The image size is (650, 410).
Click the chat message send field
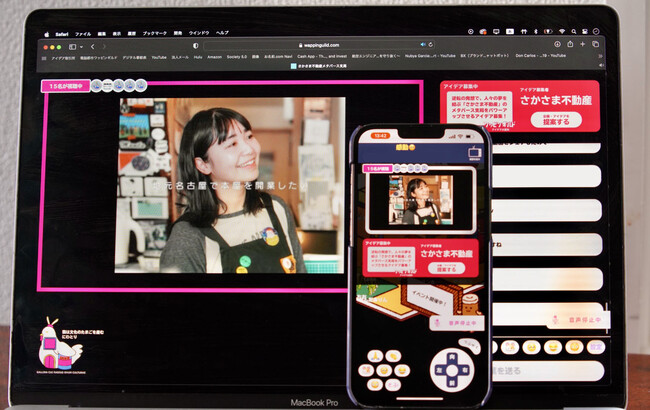coord(547,371)
